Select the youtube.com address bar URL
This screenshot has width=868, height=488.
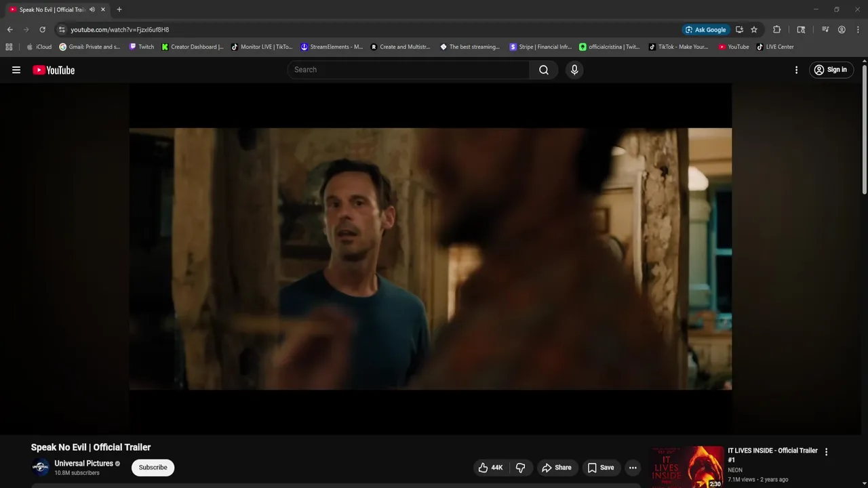[120, 30]
